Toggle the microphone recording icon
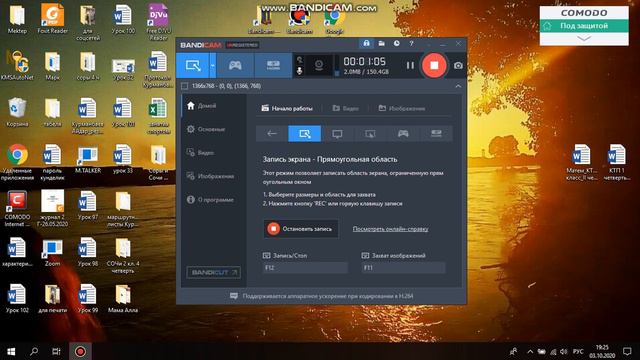This screenshot has width=640, height=360. pos(299,71)
